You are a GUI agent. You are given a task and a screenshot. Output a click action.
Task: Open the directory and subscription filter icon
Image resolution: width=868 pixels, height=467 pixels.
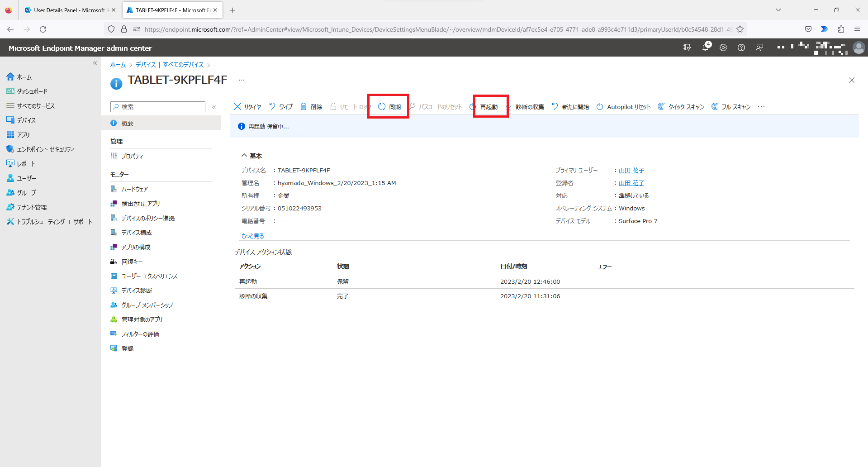687,48
